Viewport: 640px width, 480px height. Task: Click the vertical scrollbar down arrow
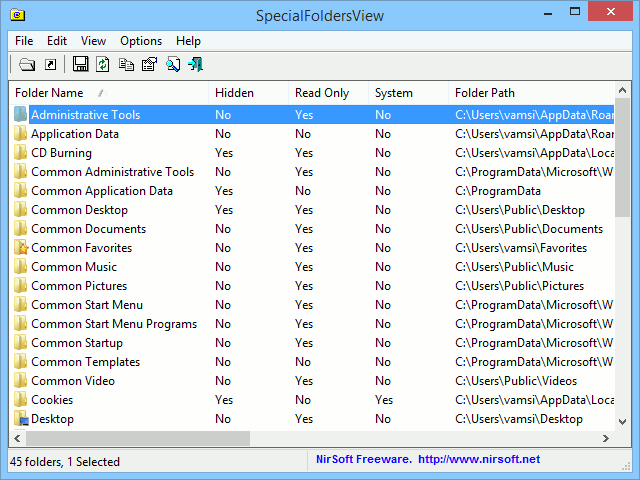tap(622, 421)
